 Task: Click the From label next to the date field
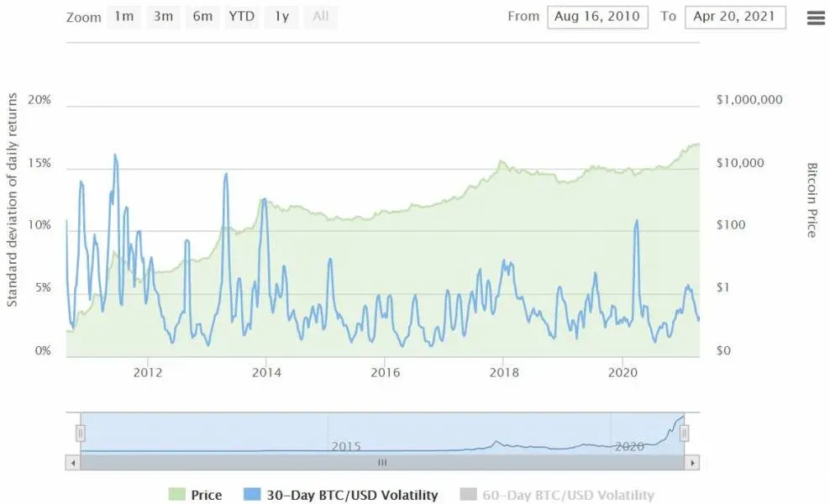pyautogui.click(x=523, y=17)
